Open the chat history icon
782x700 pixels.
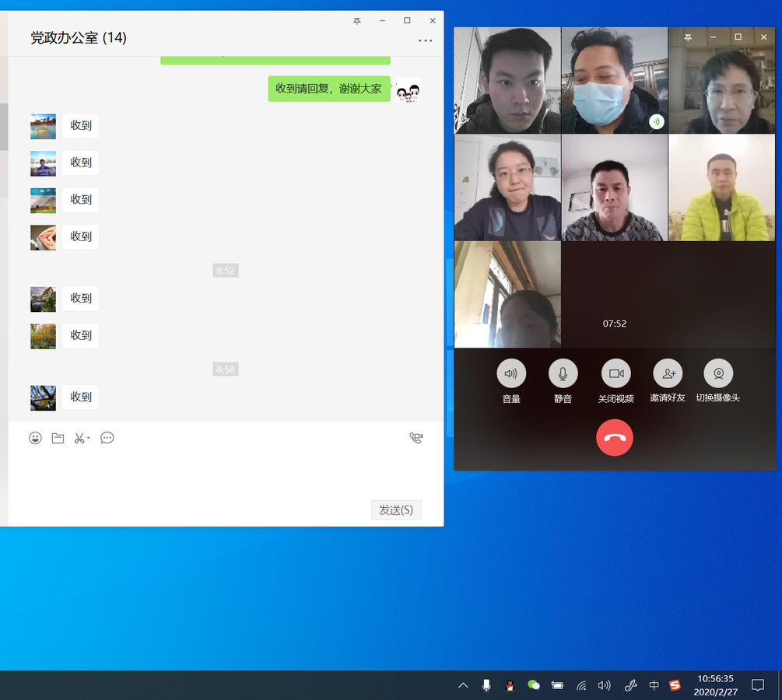click(107, 438)
